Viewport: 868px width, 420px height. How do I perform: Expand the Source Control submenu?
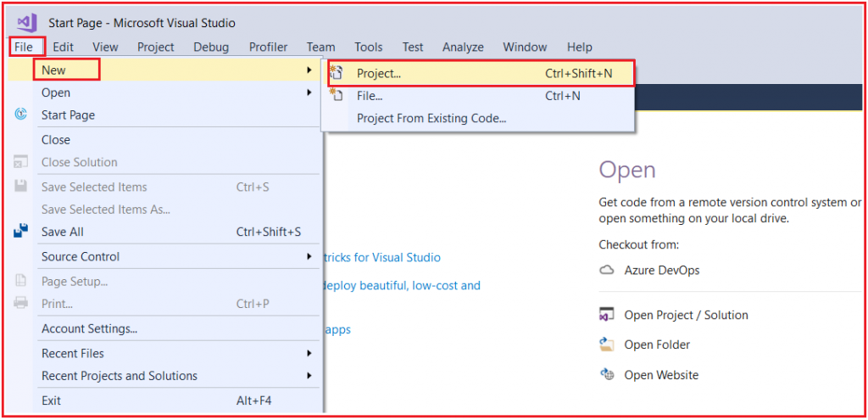(x=309, y=256)
